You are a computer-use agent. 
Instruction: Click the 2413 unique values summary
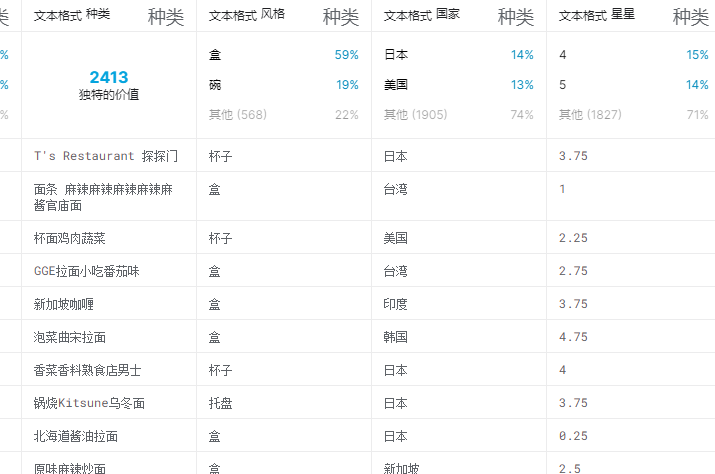click(109, 85)
